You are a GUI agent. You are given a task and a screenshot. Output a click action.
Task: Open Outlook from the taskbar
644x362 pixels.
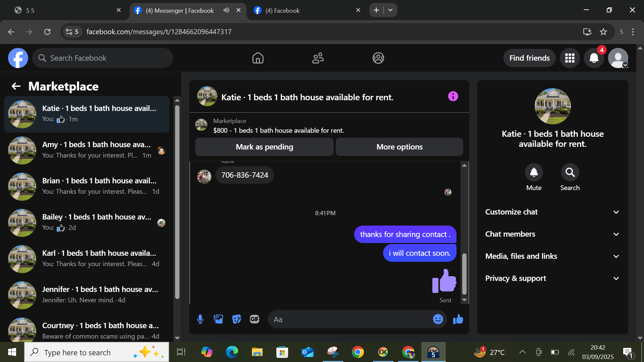tap(307, 352)
